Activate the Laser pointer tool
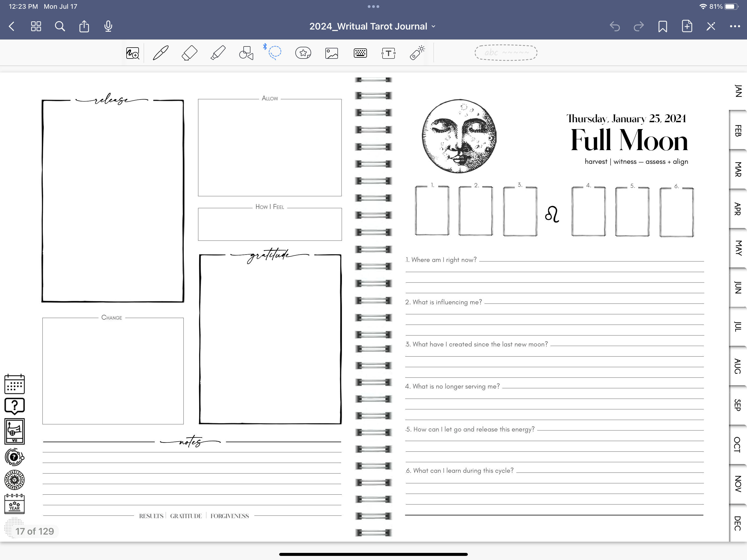This screenshot has height=560, width=747. tap(417, 53)
